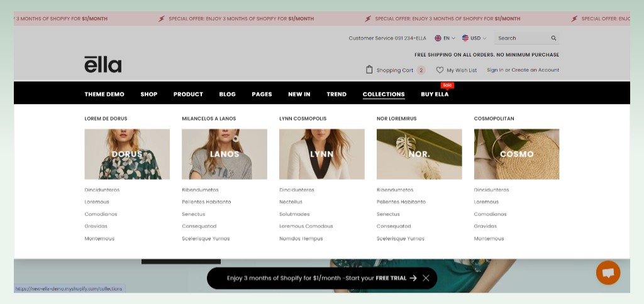This screenshot has width=644, height=304.
Task: Click Loremous under Lorem De Dorus
Action: tap(97, 202)
